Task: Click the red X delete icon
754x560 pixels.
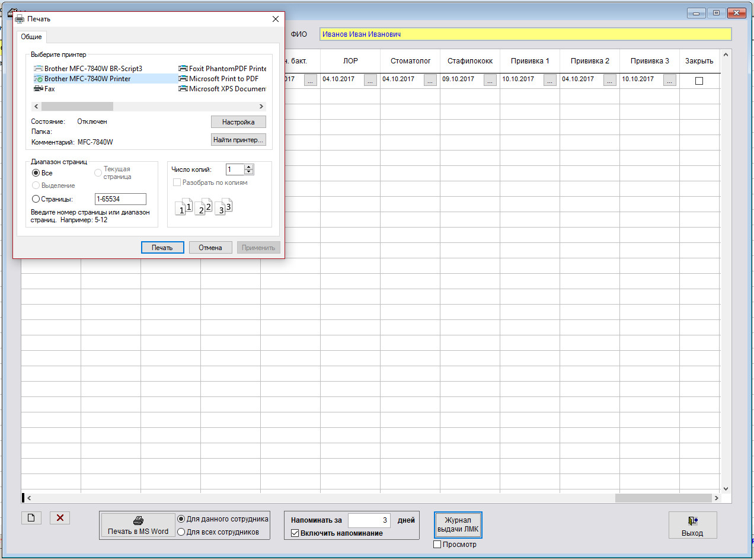Action: point(60,517)
